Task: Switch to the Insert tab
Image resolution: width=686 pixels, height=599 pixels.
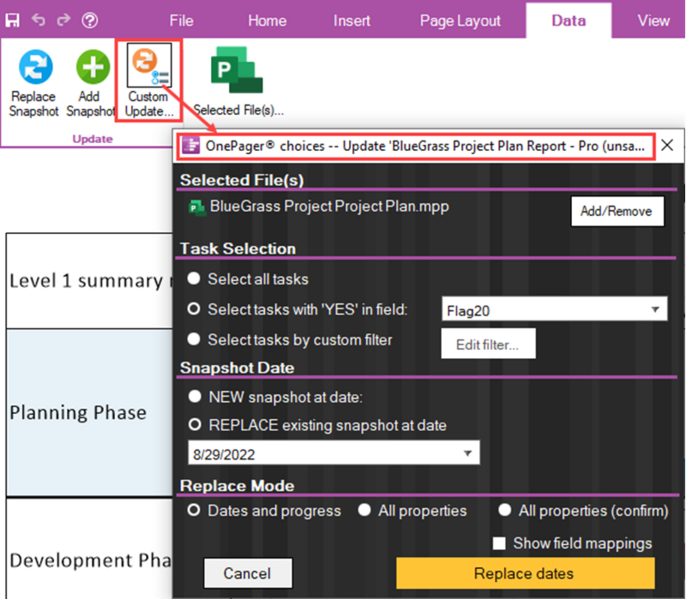Action: tap(351, 21)
